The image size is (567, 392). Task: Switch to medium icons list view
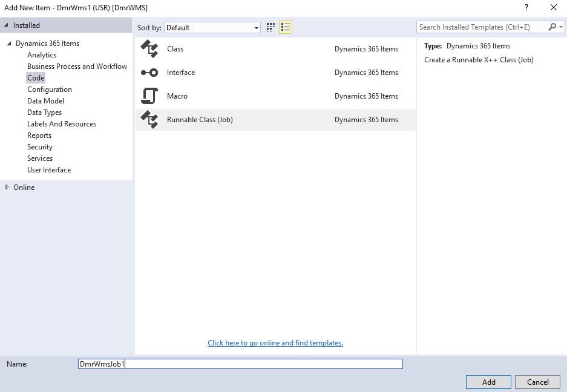pos(286,27)
